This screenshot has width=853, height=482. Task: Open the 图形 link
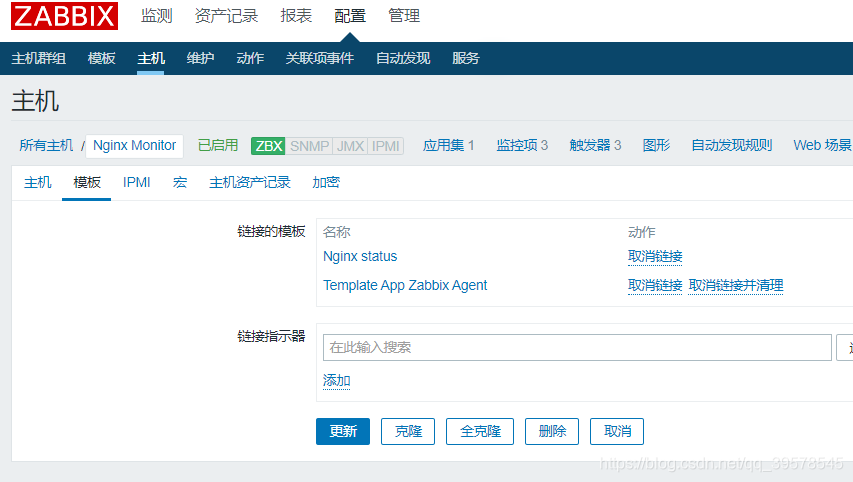coord(656,145)
